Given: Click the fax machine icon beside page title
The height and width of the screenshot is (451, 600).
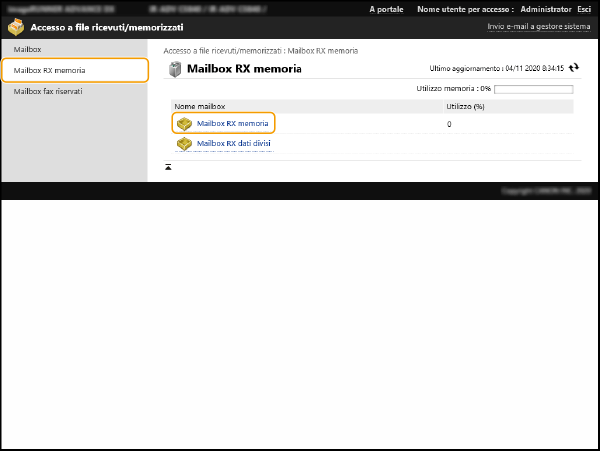Looking at the screenshot, I should point(175,69).
